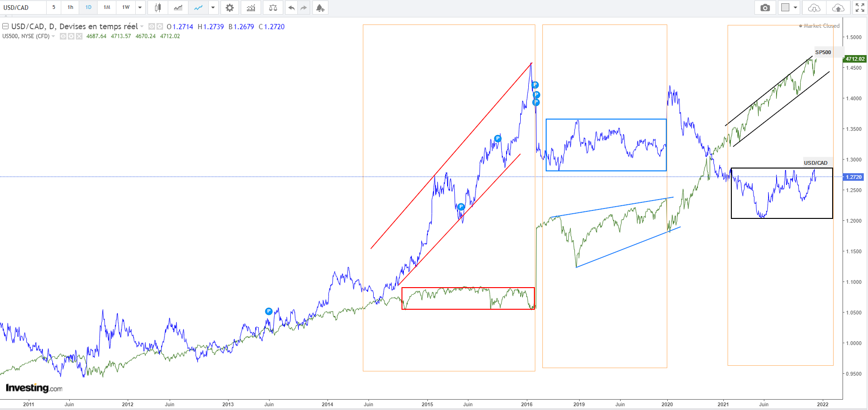Create a new alert with bell icon
The image size is (868, 410).
(320, 8)
